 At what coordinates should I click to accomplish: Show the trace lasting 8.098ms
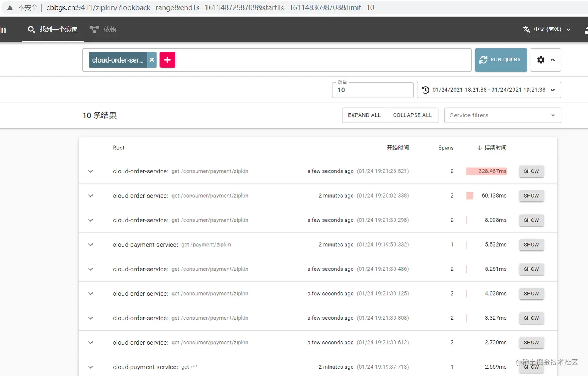[x=531, y=220]
